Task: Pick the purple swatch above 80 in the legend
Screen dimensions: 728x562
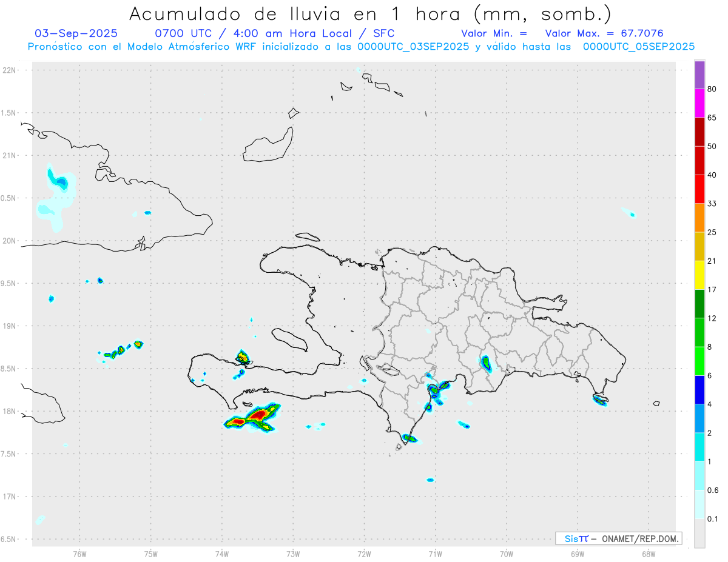Action: pyautogui.click(x=699, y=75)
